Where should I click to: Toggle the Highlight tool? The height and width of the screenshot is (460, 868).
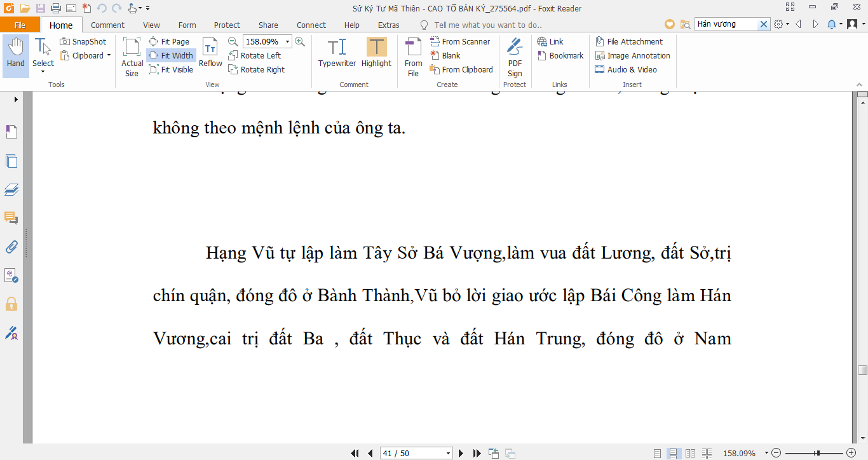[376, 53]
